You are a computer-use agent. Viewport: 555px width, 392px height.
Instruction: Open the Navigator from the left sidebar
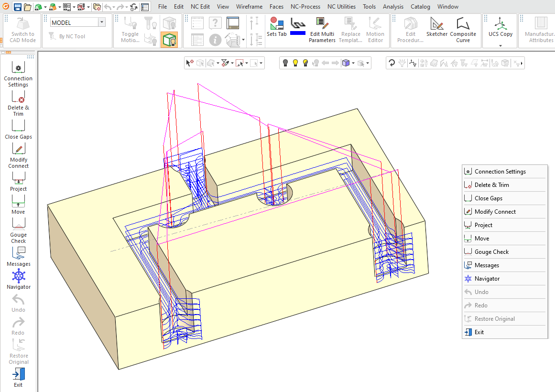(18, 279)
